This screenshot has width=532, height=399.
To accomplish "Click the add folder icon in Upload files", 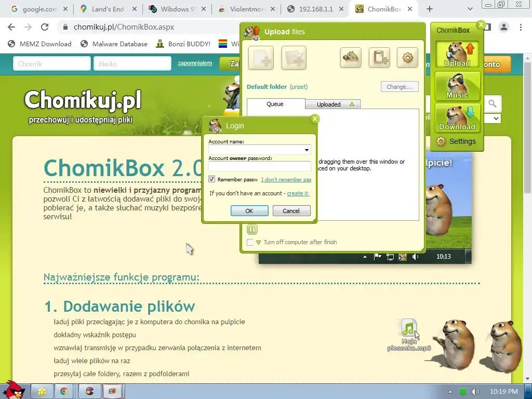I will tap(294, 58).
